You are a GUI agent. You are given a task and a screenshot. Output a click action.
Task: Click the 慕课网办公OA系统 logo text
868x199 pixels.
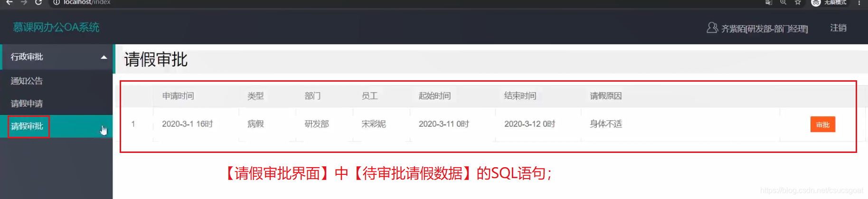56,28
